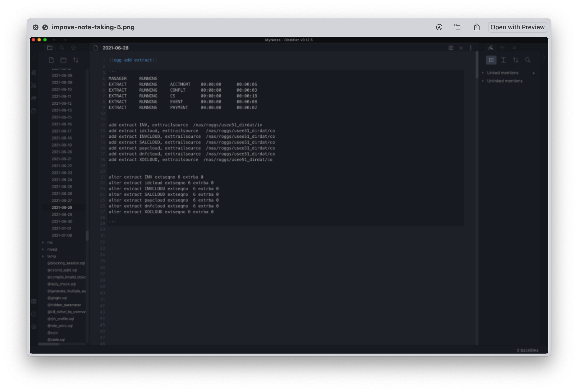The width and height of the screenshot is (578, 392).
Task: Click the file explorer horizontal scrollbar
Action: pos(49,344)
